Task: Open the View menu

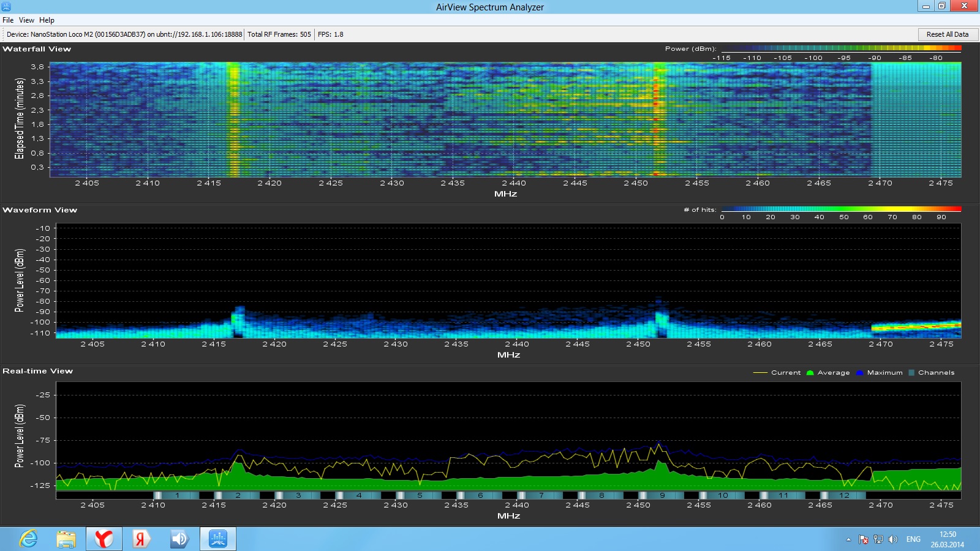Action: pyautogui.click(x=26, y=20)
